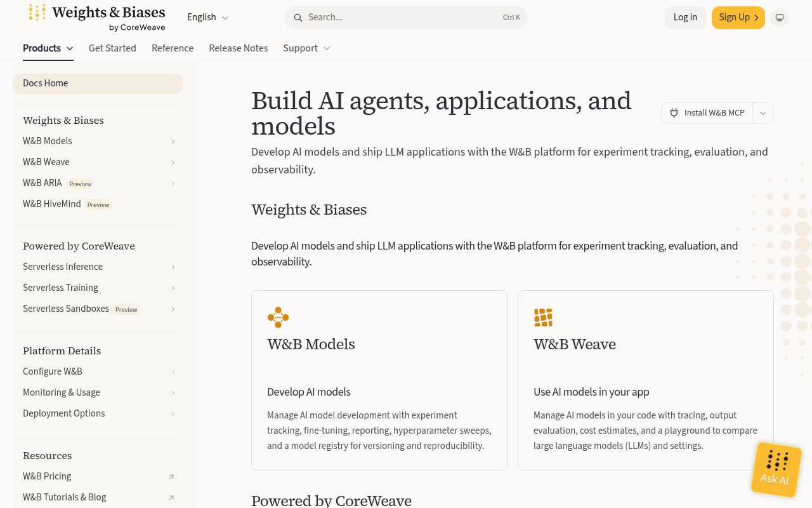Expand the Monitoring & Usage chevron

pyautogui.click(x=173, y=393)
